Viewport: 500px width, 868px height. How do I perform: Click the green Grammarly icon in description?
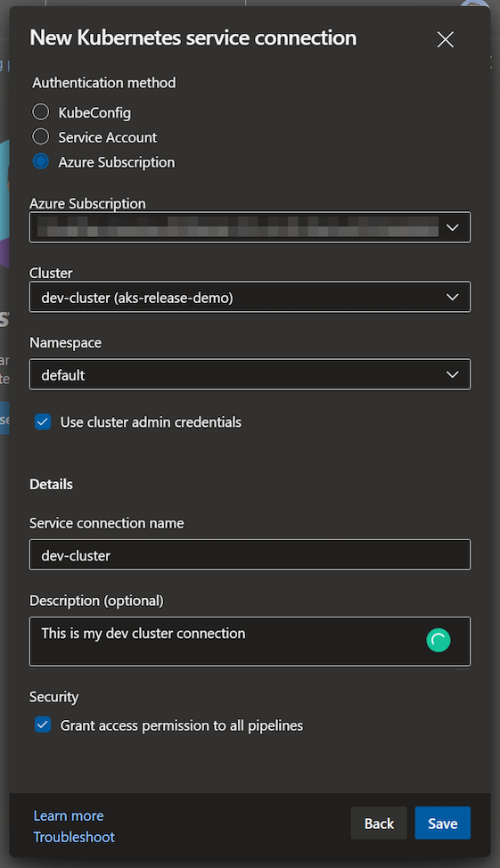438,641
